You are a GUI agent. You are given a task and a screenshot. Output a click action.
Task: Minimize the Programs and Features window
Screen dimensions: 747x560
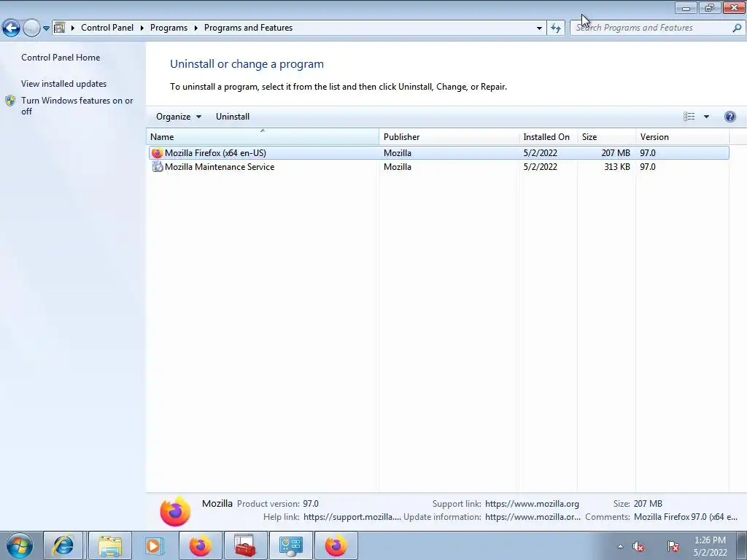(686, 7)
